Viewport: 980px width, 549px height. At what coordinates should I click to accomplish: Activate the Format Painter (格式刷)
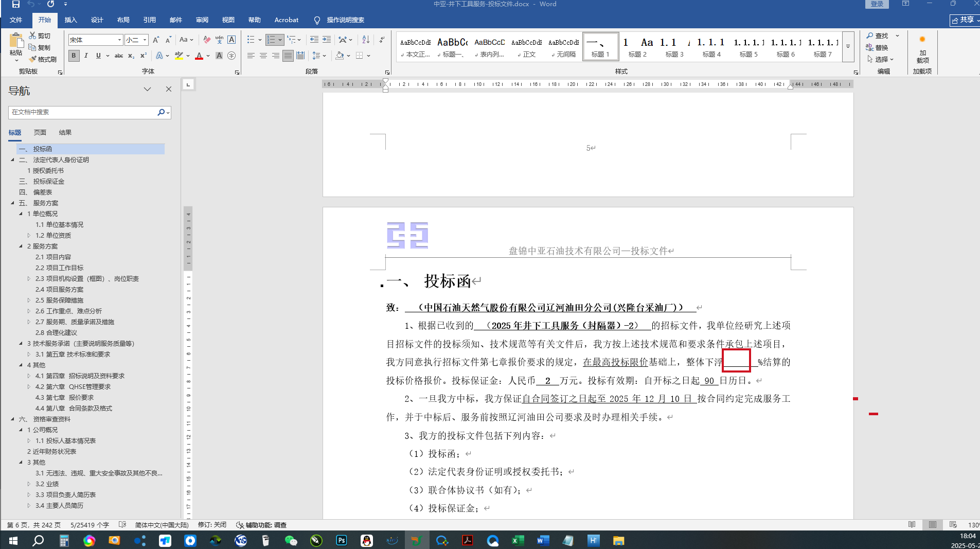[43, 59]
